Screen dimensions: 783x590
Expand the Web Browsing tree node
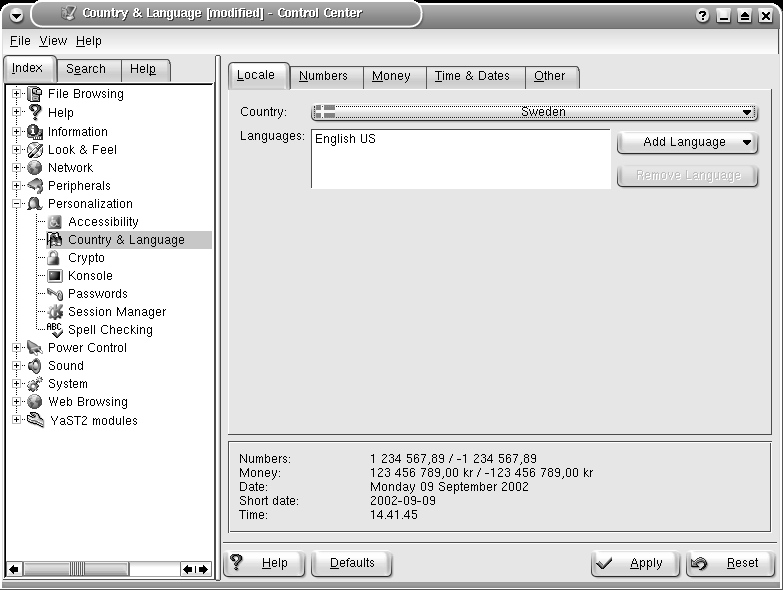tap(16, 401)
